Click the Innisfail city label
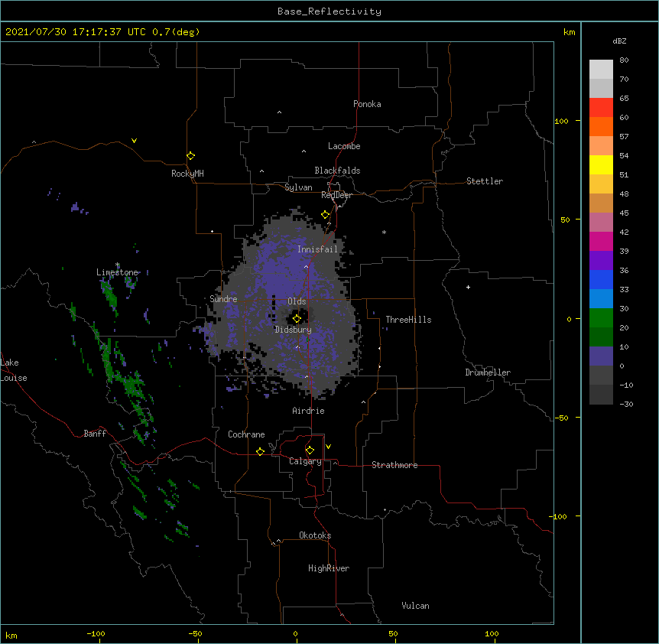This screenshot has height=644, width=659. click(x=317, y=249)
